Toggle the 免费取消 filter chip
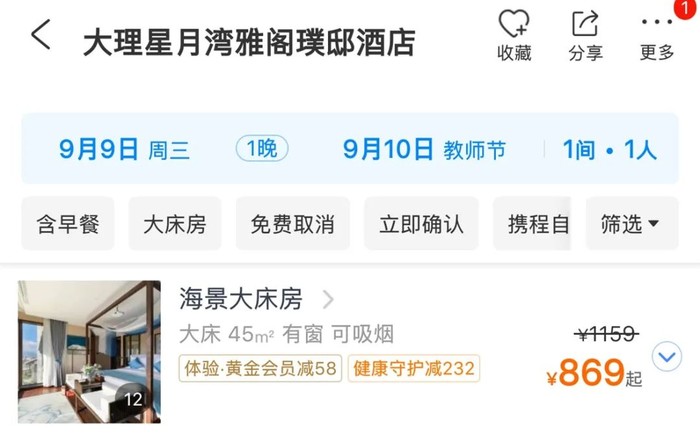The width and height of the screenshot is (700, 435). [293, 223]
